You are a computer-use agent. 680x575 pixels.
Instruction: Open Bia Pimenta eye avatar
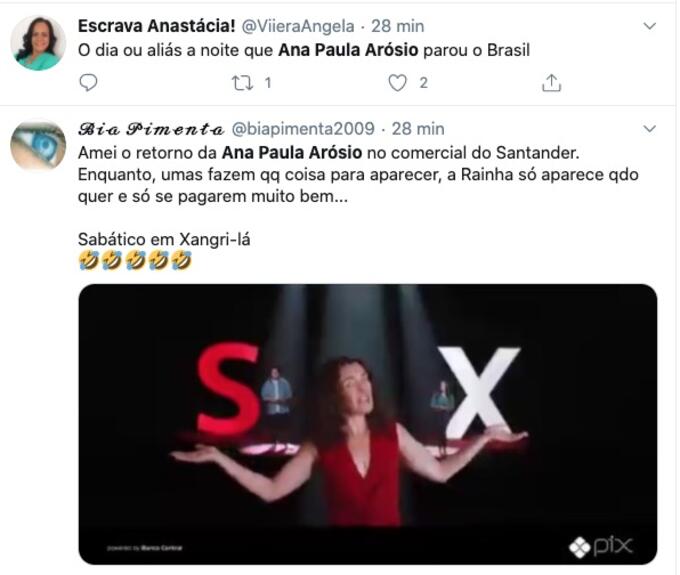38,145
